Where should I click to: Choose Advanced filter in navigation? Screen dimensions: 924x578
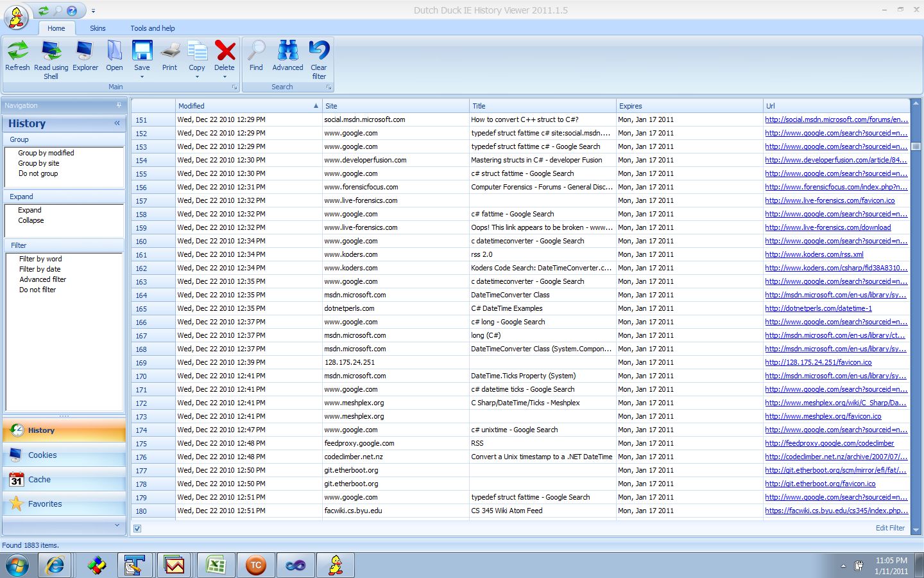42,279
